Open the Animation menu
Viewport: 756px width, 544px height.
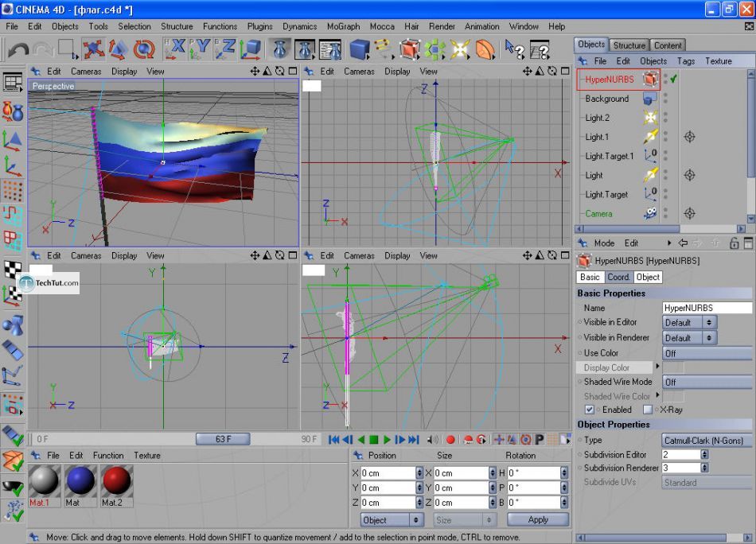click(481, 26)
